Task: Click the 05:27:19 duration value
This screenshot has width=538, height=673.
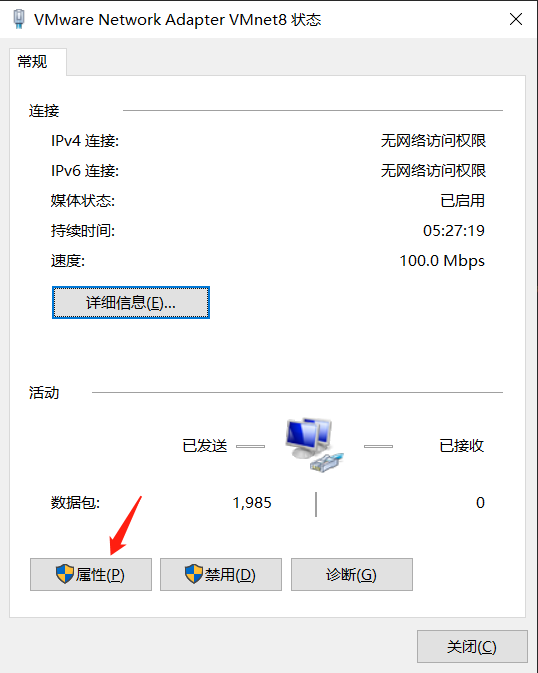Action: coord(454,231)
